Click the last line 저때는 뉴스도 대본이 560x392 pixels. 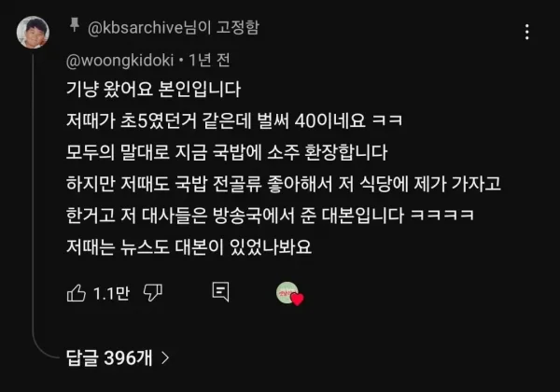click(189, 246)
